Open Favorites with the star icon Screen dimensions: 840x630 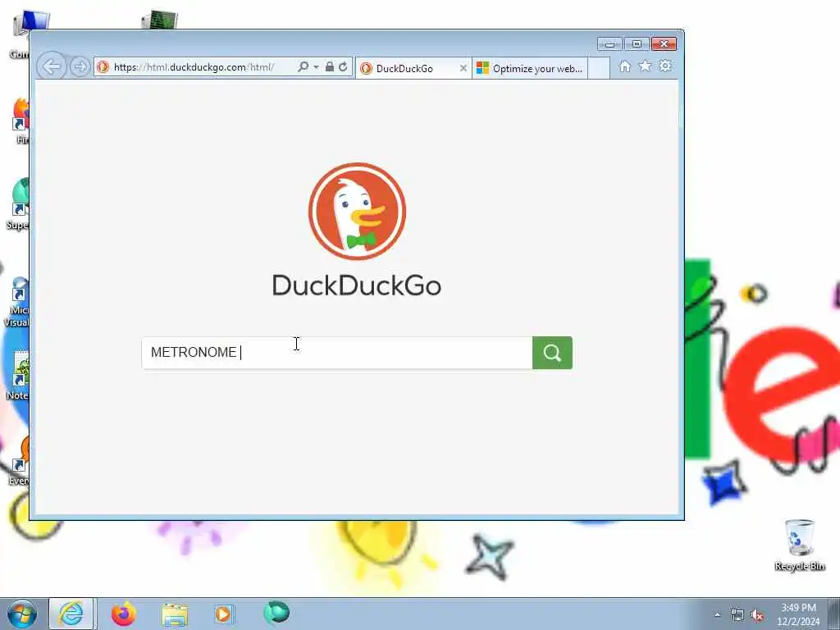tap(645, 66)
